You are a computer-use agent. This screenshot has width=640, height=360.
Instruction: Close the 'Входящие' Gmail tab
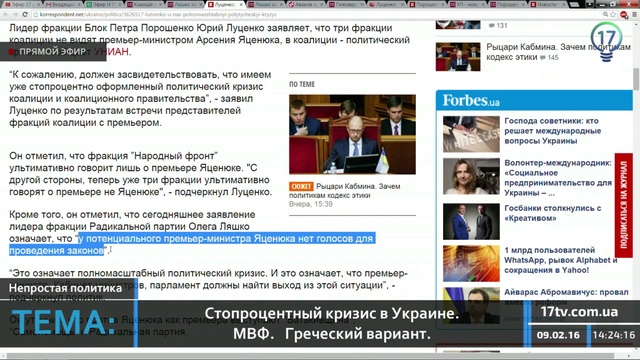click(79, 4)
